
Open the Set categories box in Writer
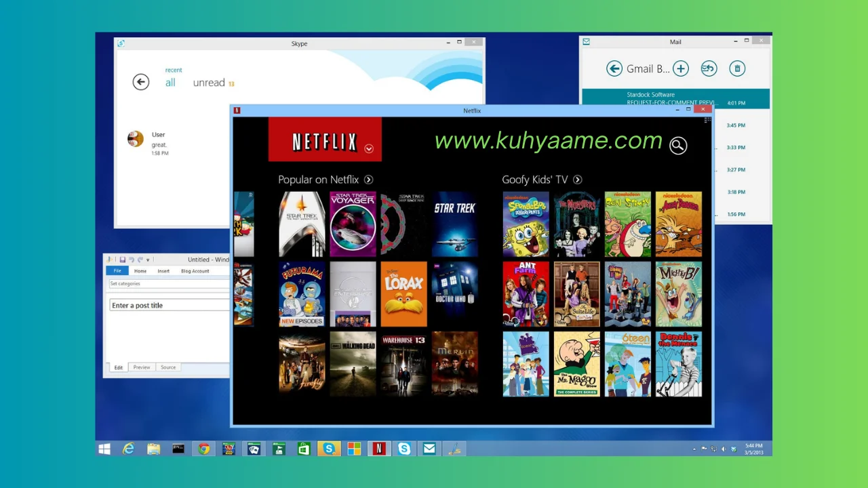tap(170, 284)
